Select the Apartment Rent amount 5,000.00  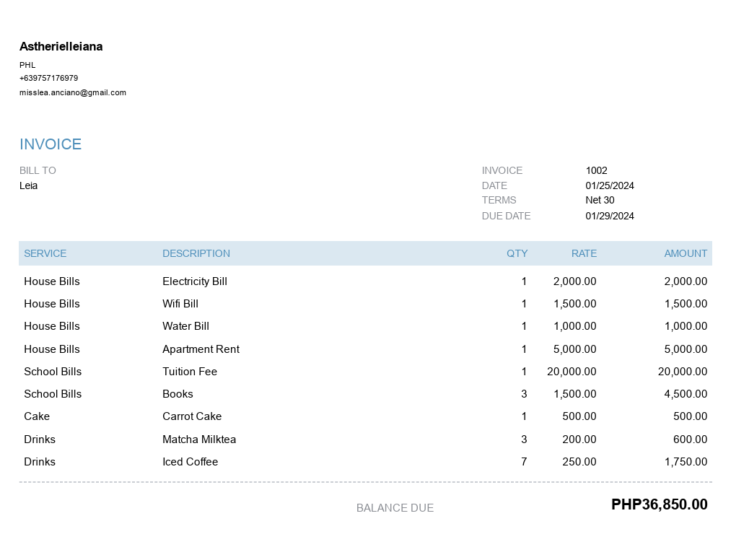686,349
